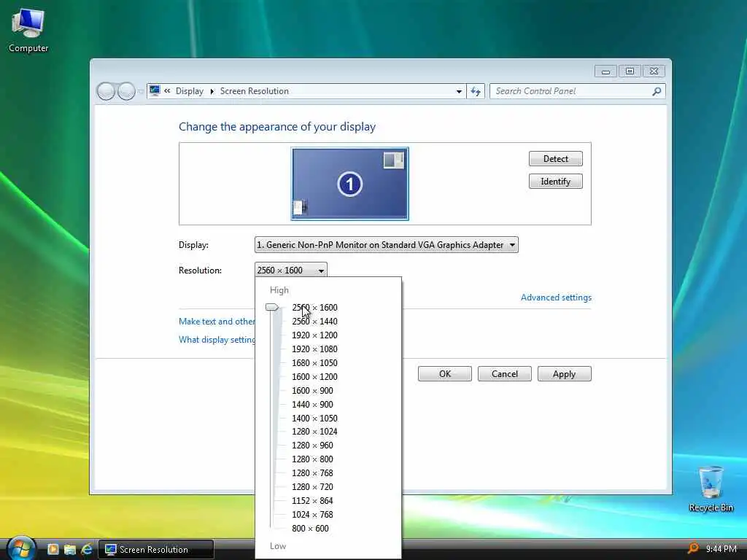This screenshot has width=747, height=560.
Task: Click the back navigation arrow button
Action: pos(106,91)
